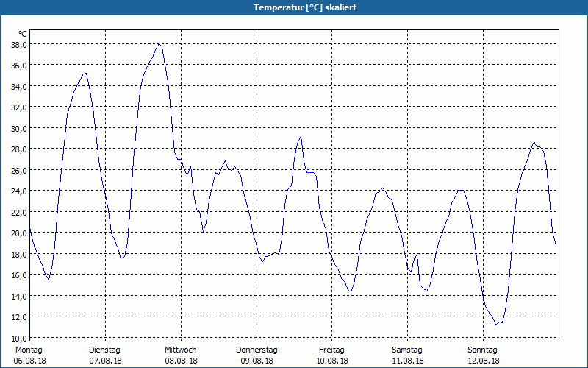Image resolution: width=588 pixels, height=368 pixels.
Task: Click the Sunday afternoon peak near 28 °C
Action: pos(534,142)
